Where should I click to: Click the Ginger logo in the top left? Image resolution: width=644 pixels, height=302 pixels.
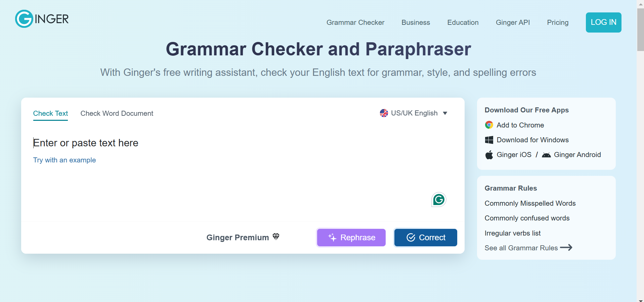pyautogui.click(x=41, y=19)
